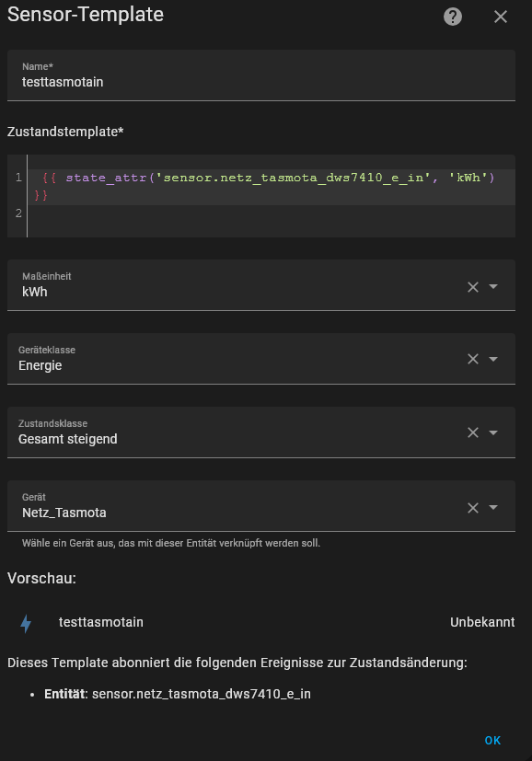Expand the Zustandsklasse dropdown arrow
532x761 pixels.
(x=493, y=432)
